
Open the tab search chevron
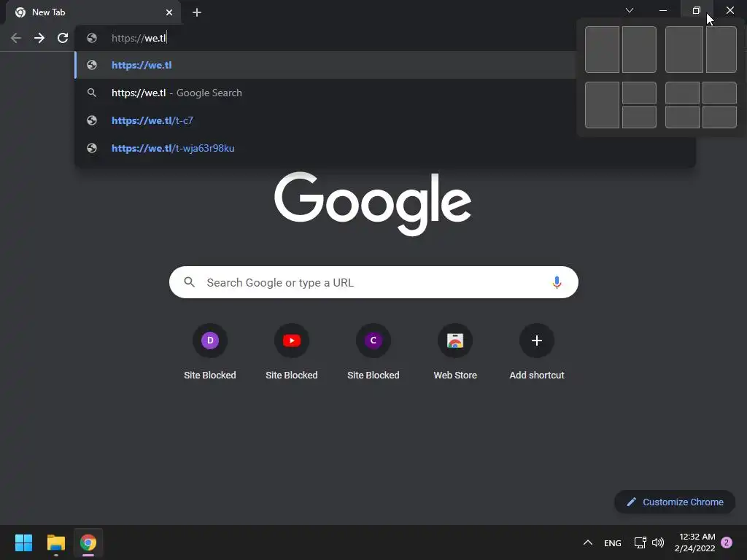(x=630, y=10)
